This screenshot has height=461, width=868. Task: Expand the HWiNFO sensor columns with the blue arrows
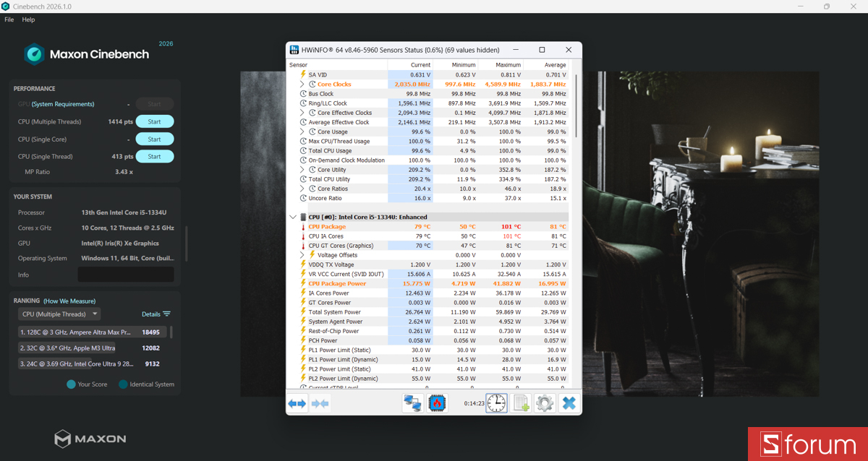point(297,403)
